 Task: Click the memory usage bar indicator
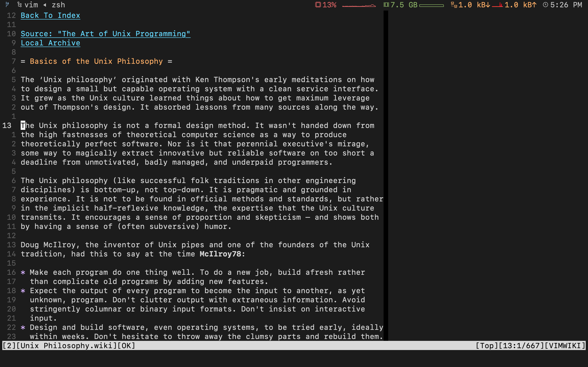click(431, 5)
